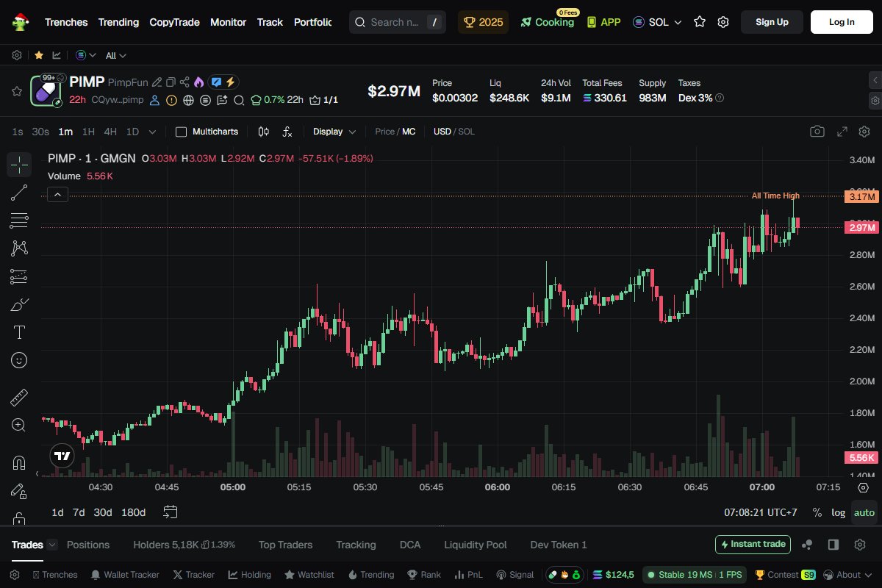
Task: Toggle log scale on chart
Action: pos(838,512)
